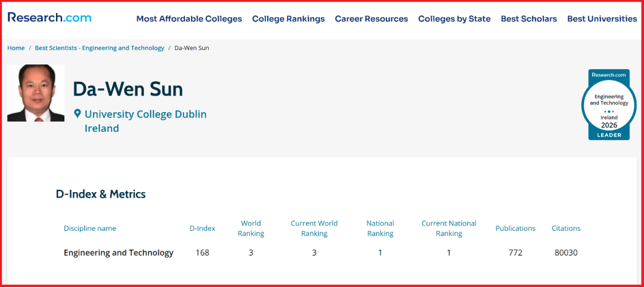
Task: Open the Most Affordable Colleges menu
Action: click(x=189, y=19)
